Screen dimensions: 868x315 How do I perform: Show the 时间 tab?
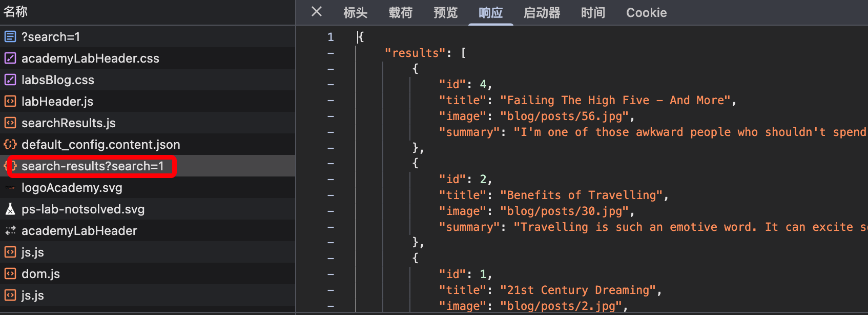pos(593,13)
